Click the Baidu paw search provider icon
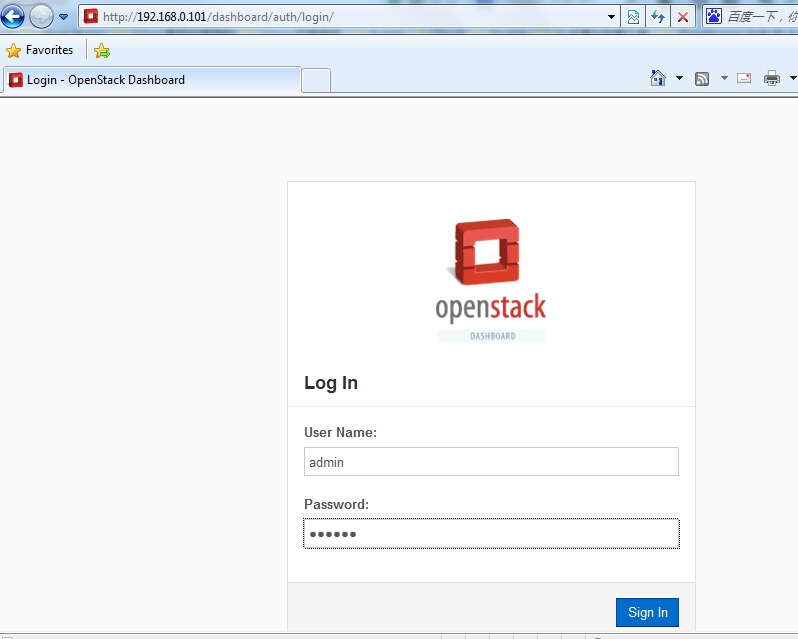This screenshot has width=798, height=639. [714, 16]
